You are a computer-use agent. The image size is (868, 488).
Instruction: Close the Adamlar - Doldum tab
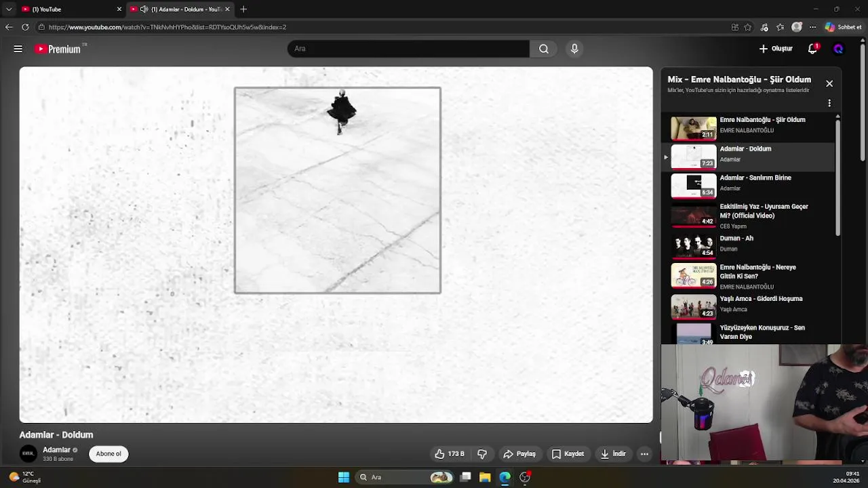pyautogui.click(x=227, y=9)
